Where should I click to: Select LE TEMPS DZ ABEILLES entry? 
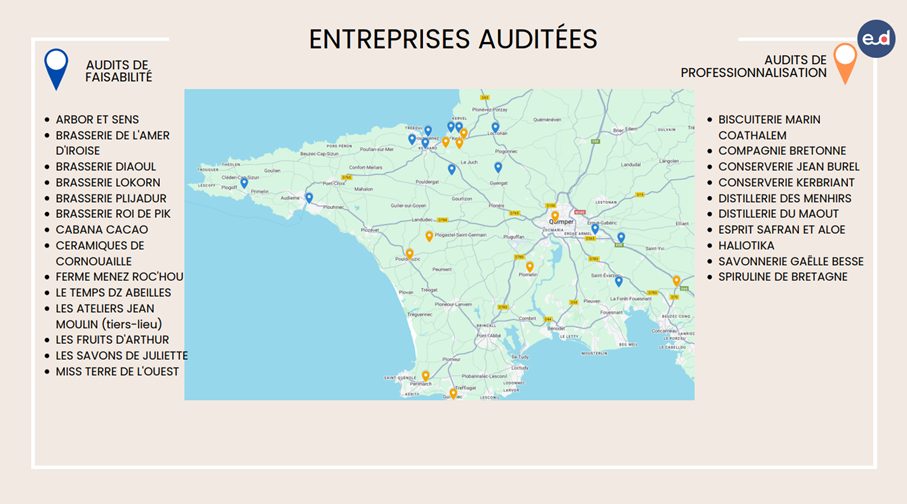click(113, 293)
